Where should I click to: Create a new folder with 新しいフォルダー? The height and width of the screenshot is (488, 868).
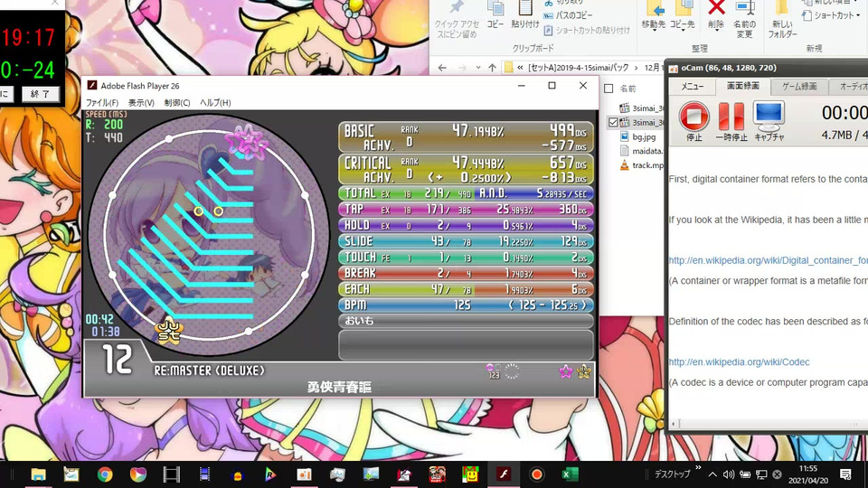[782, 20]
